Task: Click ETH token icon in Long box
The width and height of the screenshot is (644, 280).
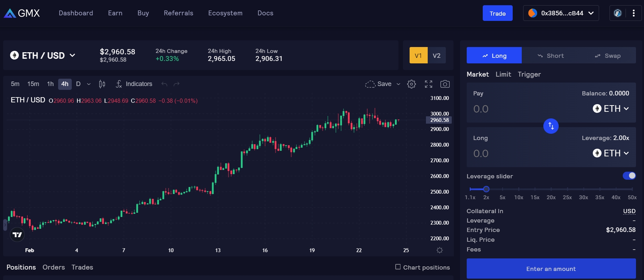Action: (597, 153)
